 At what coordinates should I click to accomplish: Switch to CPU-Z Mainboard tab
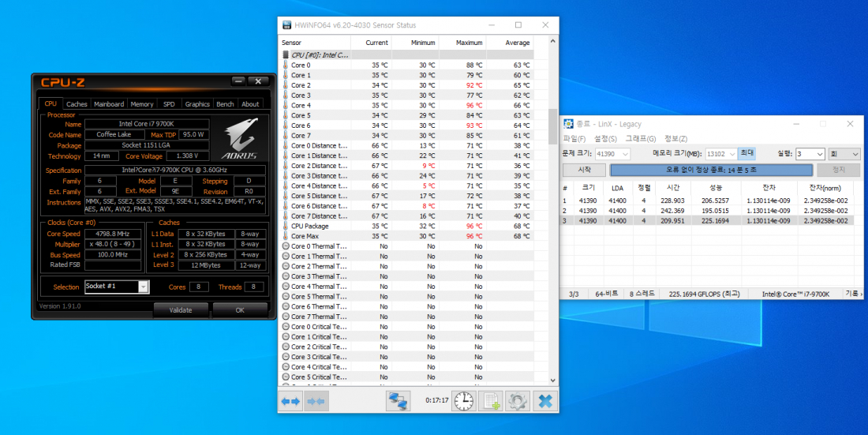109,103
